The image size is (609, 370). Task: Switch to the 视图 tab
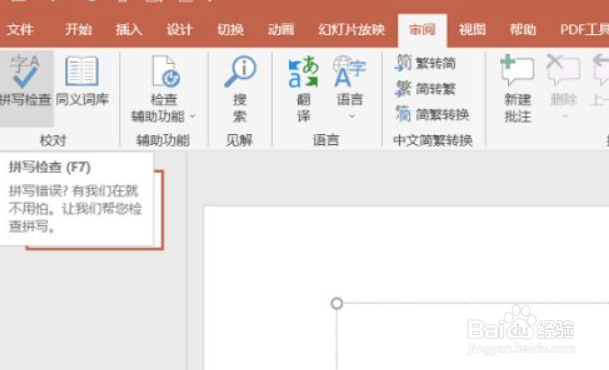pos(472,30)
